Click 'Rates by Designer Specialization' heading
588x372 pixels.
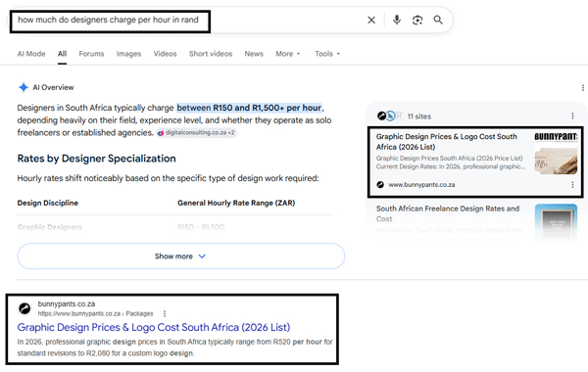click(96, 159)
